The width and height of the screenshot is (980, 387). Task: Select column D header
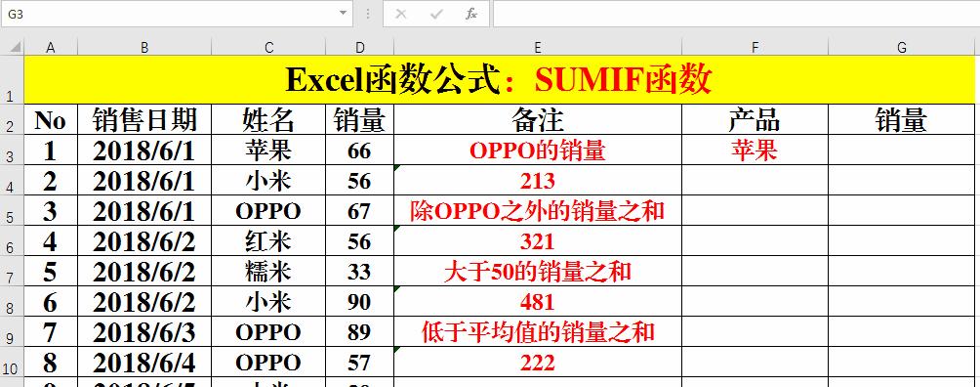pos(359,47)
